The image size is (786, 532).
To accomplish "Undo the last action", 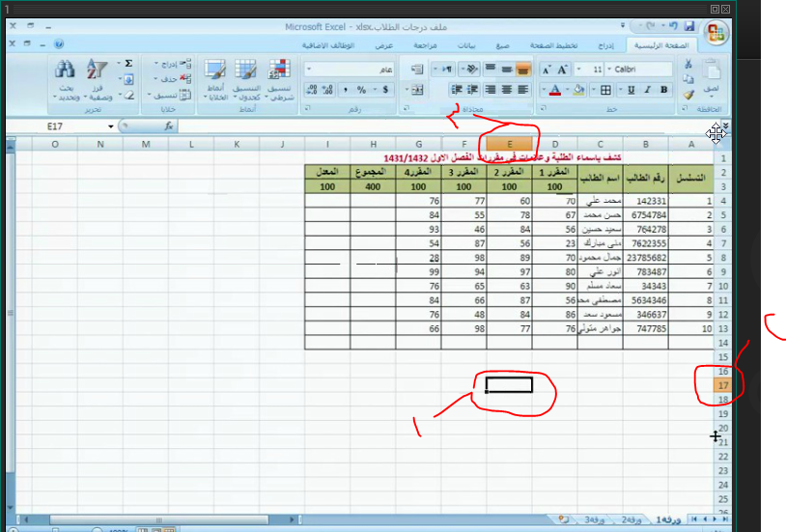I will pyautogui.click(x=673, y=25).
